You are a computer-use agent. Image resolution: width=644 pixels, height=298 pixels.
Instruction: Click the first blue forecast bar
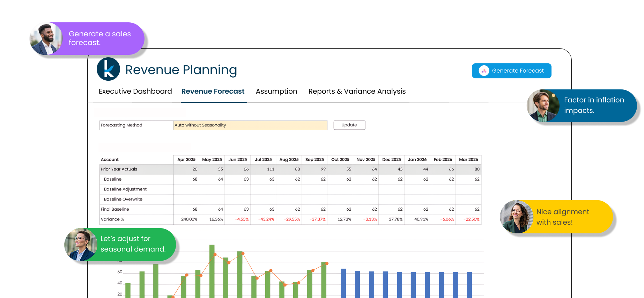[x=343, y=283]
